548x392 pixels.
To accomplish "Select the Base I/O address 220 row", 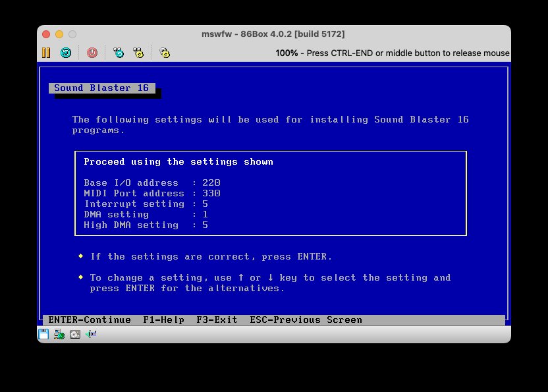I will pos(152,182).
